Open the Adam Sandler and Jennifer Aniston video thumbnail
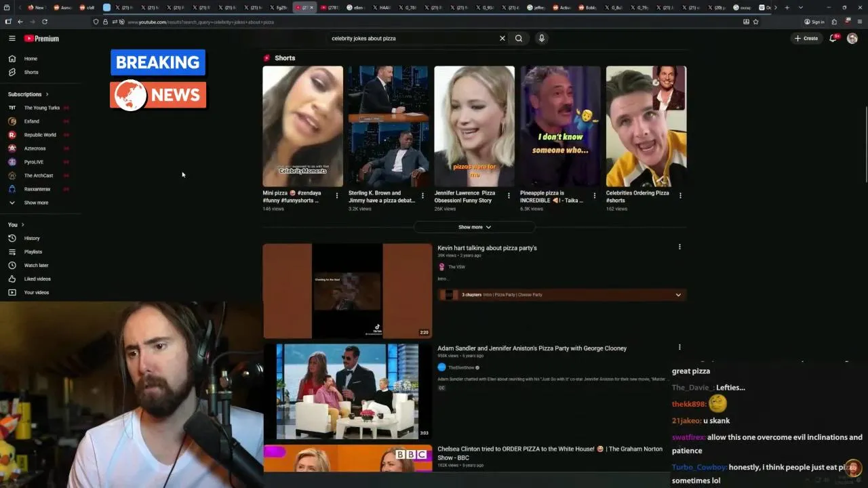 347,391
